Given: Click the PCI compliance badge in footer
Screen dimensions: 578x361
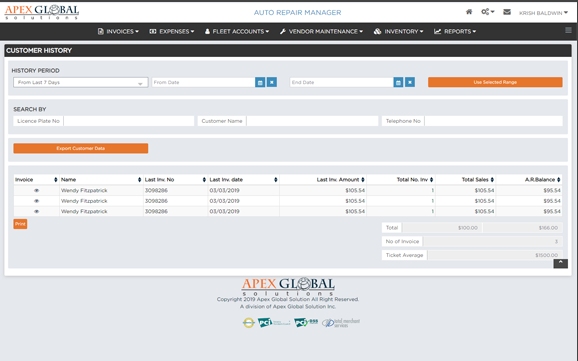Looking at the screenshot, I should [274, 323].
